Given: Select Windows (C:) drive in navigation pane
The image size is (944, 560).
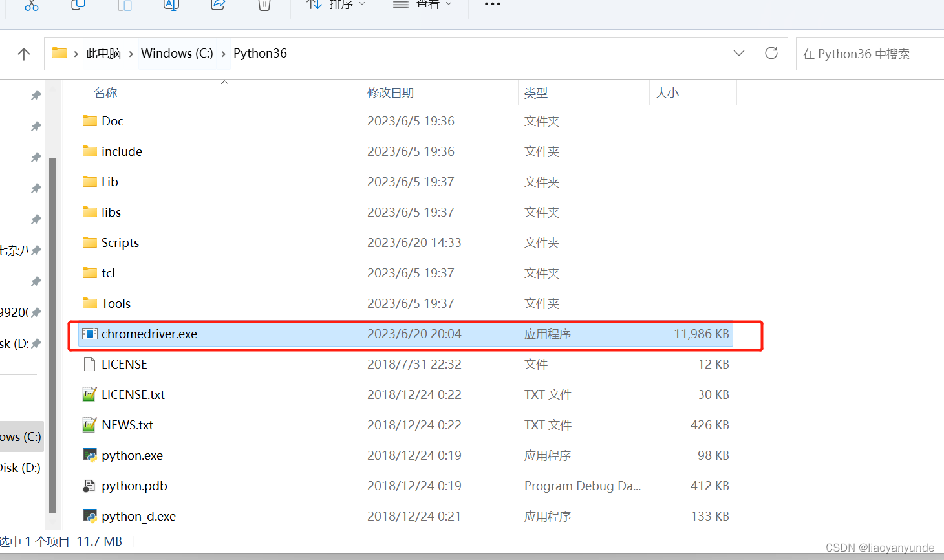Looking at the screenshot, I should (x=21, y=436).
